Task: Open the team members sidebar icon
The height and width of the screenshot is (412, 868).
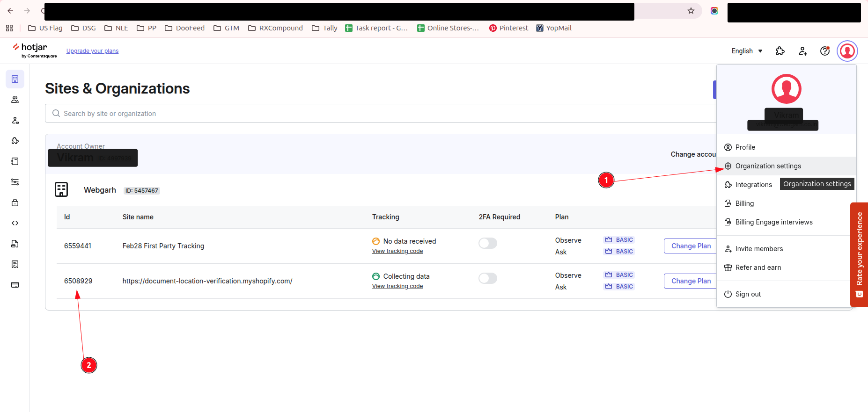Action: pyautogui.click(x=15, y=100)
